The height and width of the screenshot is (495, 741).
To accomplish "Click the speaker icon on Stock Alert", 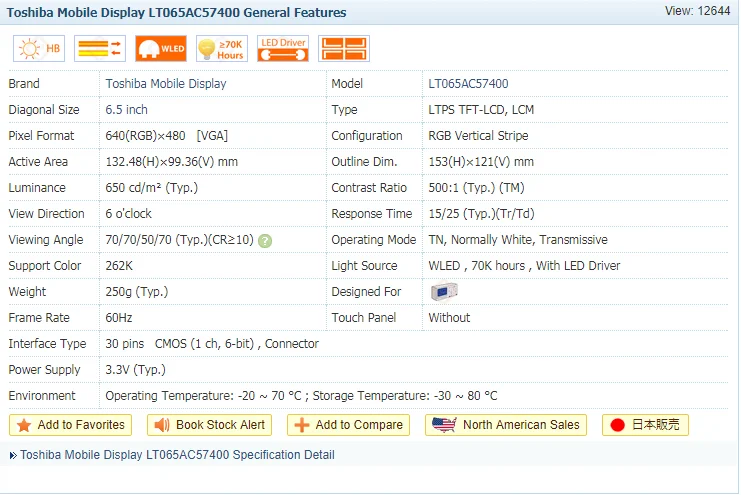I will (x=162, y=425).
